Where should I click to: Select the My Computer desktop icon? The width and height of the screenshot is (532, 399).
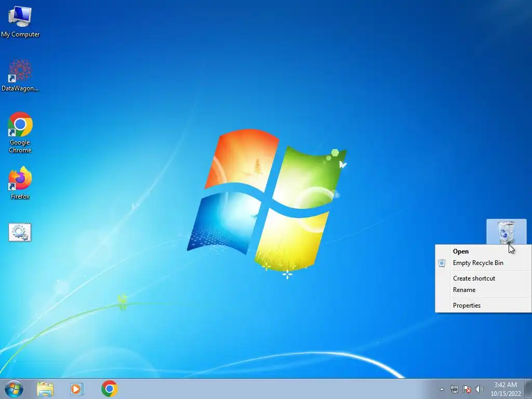coord(20,21)
